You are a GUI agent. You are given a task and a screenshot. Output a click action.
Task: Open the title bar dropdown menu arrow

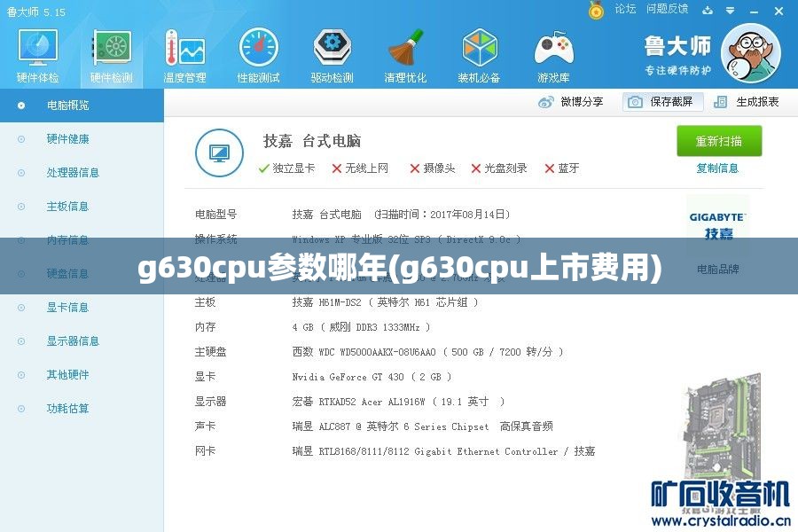click(x=731, y=10)
